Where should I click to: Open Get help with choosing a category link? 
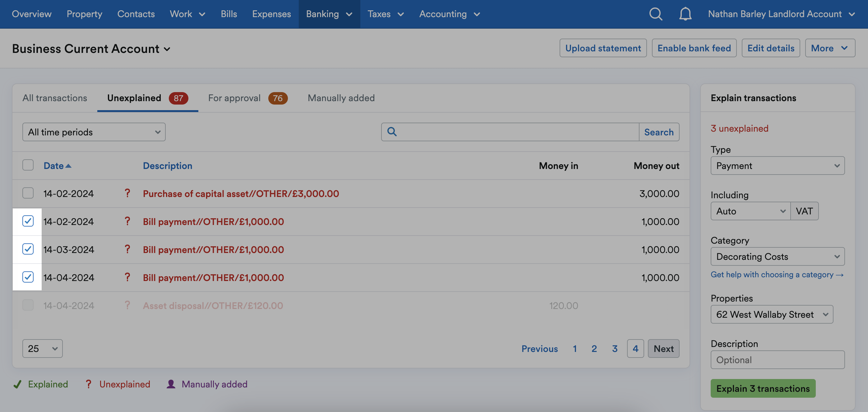(777, 274)
